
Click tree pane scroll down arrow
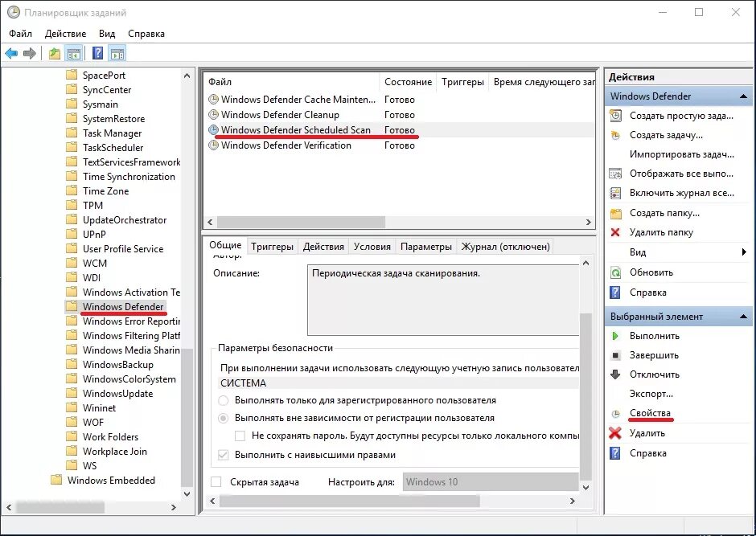pyautogui.click(x=187, y=493)
